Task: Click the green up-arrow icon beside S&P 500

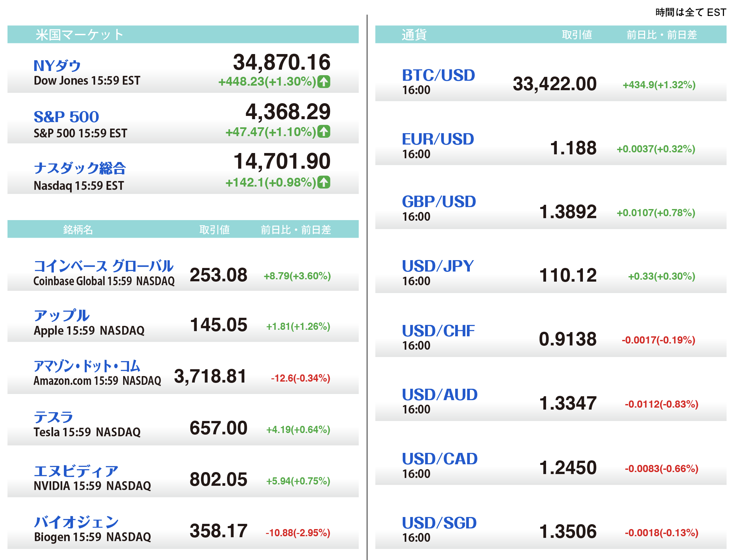Action: (324, 132)
